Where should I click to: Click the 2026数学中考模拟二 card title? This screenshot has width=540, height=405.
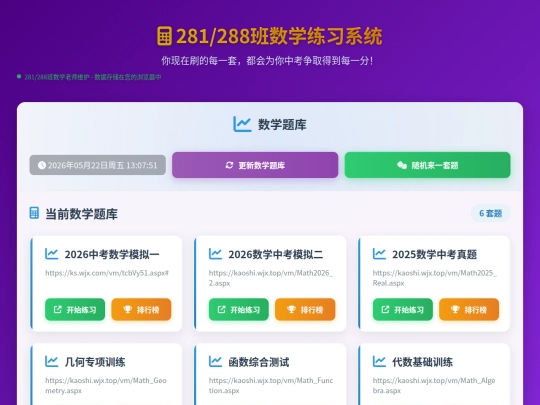pos(276,255)
